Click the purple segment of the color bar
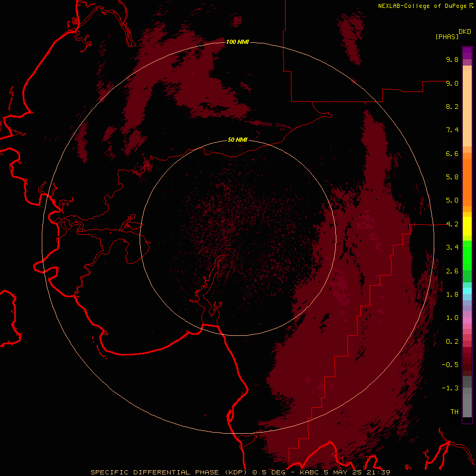476x476 pixels. point(467,52)
